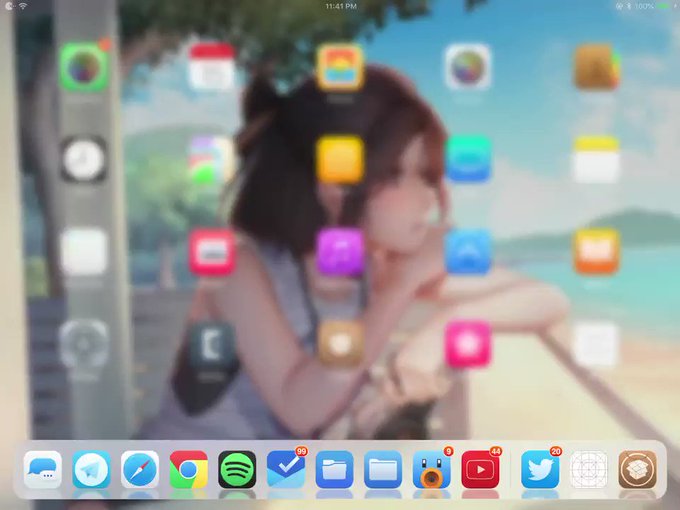
Task: Launch Google Chrome from the dock
Action: [x=189, y=469]
